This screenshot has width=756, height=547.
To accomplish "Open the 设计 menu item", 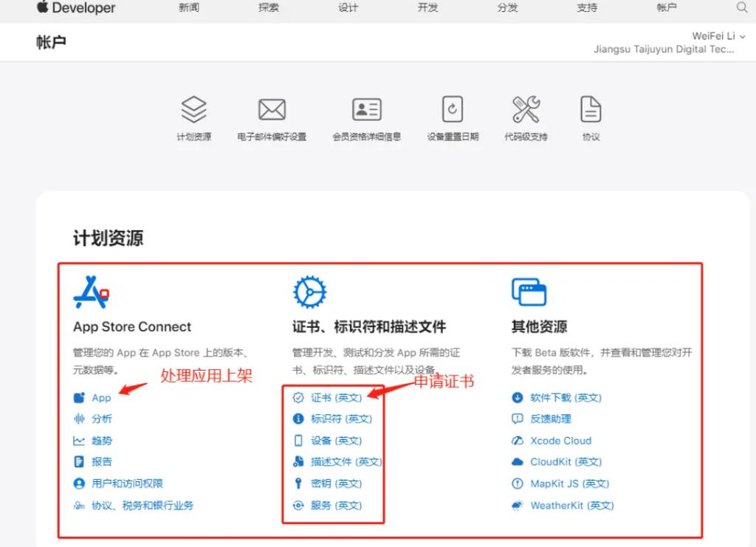I will (348, 7).
